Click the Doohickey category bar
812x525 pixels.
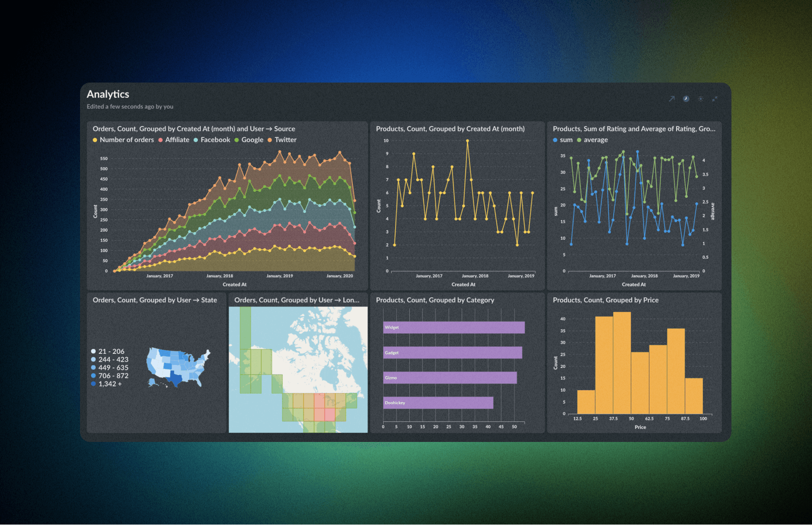[x=438, y=403]
